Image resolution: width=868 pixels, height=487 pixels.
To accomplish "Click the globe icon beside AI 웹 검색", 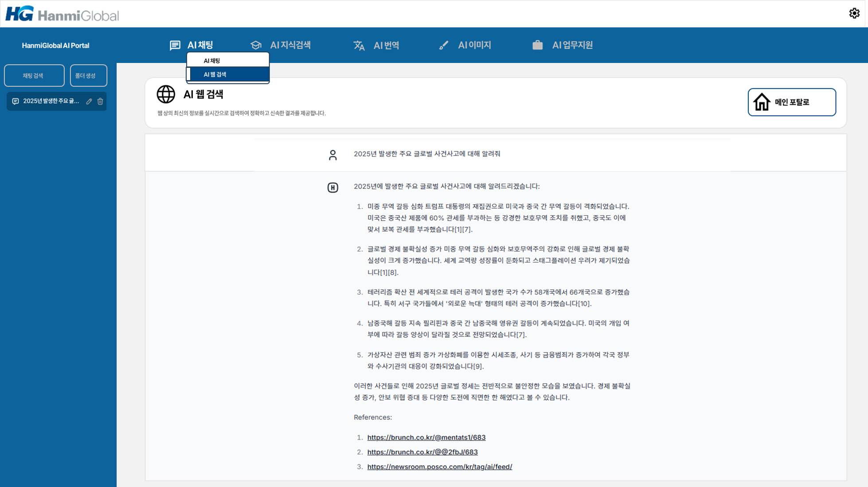I will click(166, 94).
